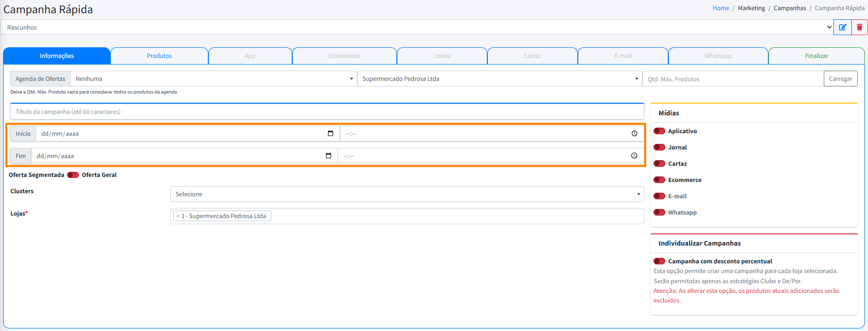Open calendar picker for Fim date
868x331 pixels.
[328, 156]
